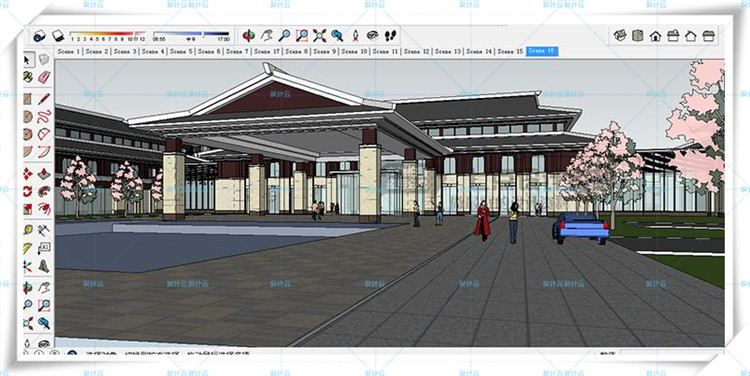Choose the Make Component tool
This screenshot has height=376, width=750.
point(44,60)
